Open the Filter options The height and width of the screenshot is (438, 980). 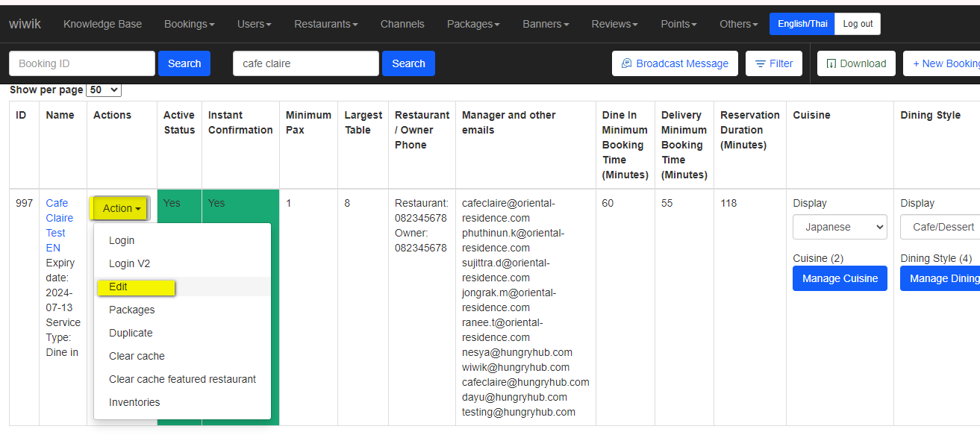pyautogui.click(x=774, y=63)
